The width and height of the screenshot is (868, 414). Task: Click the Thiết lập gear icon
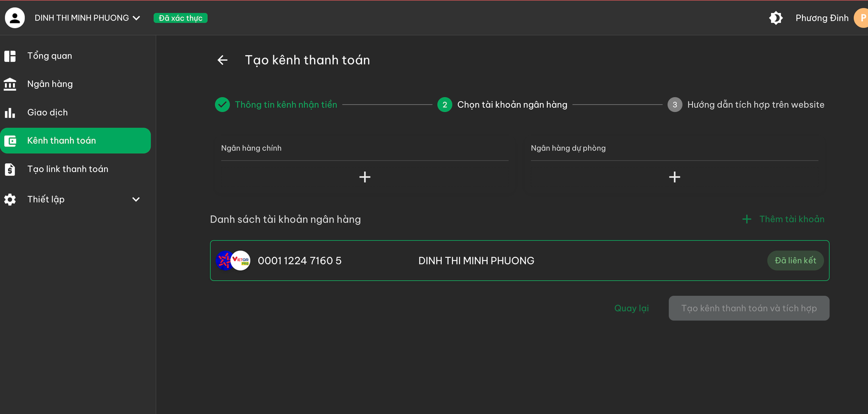point(10,199)
